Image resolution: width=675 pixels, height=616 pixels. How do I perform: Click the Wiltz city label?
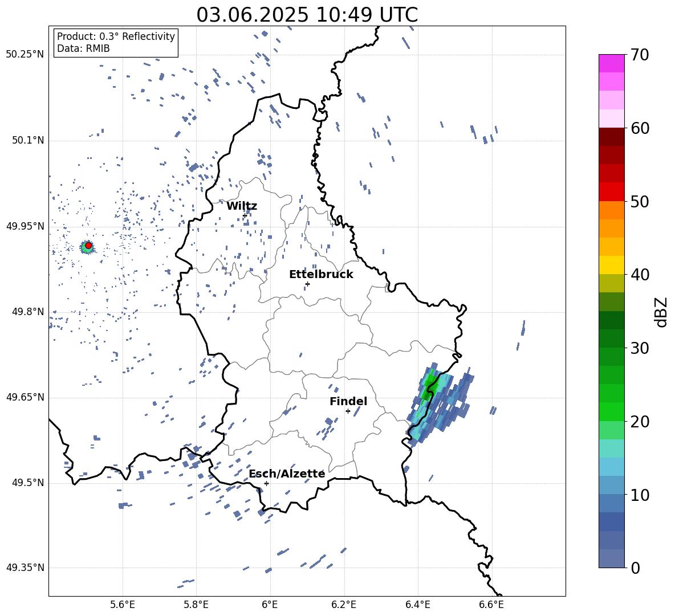(x=242, y=206)
